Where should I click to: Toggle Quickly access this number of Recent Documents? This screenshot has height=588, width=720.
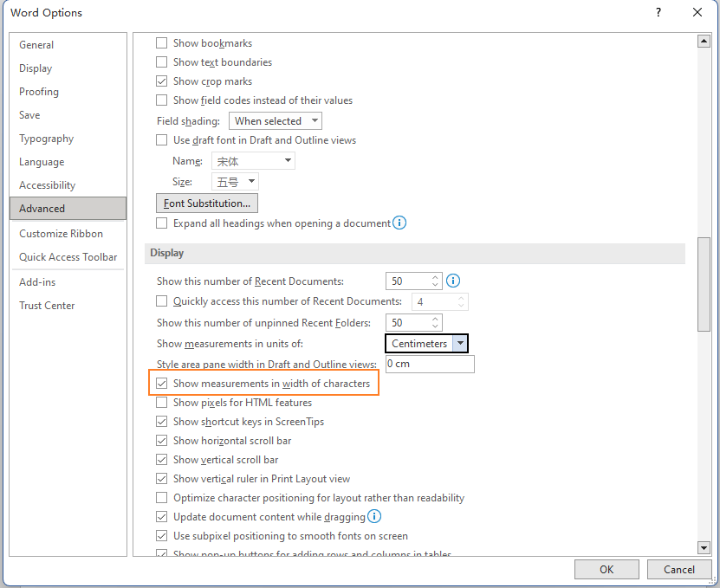162,301
